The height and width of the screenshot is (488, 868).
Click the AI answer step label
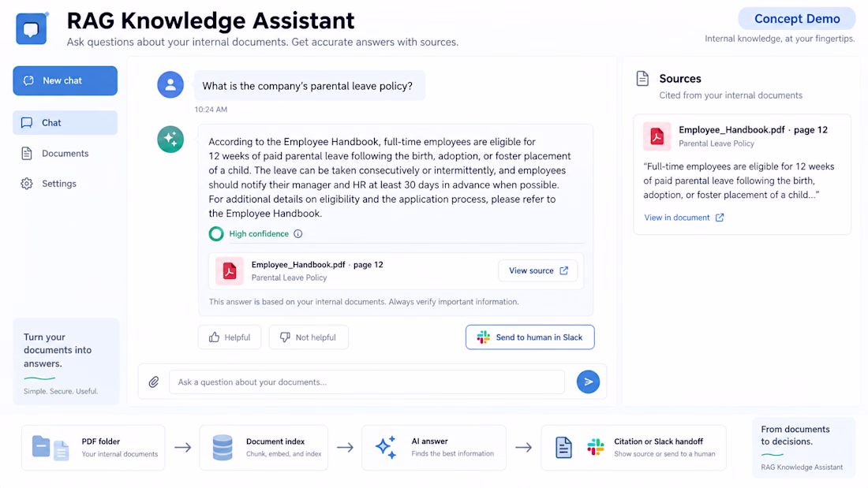(429, 441)
